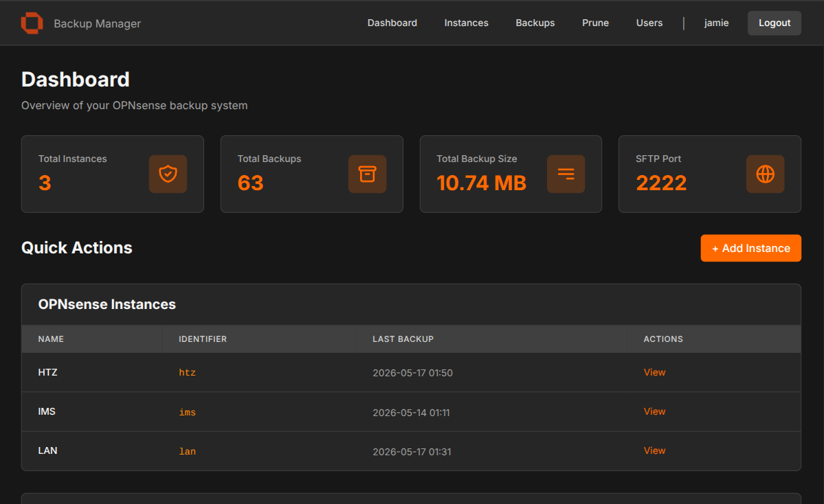Click the LAST BACKUP column header
This screenshot has width=824, height=504.
(x=403, y=339)
